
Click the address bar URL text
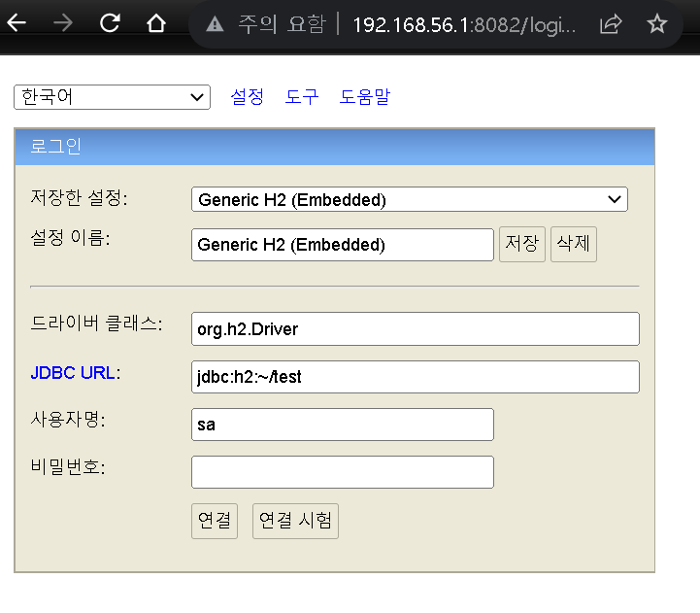(x=464, y=25)
